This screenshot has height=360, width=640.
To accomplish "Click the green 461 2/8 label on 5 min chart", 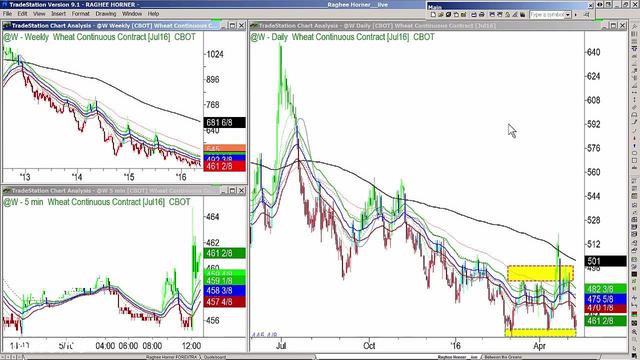I will point(224,253).
